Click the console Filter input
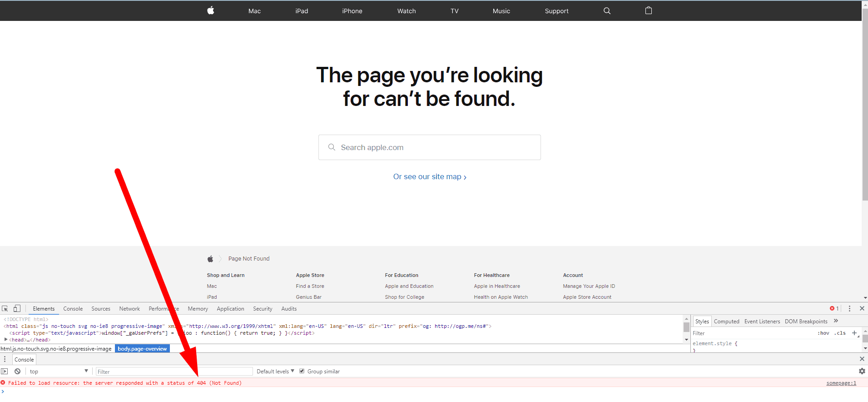The image size is (868, 402). click(174, 372)
